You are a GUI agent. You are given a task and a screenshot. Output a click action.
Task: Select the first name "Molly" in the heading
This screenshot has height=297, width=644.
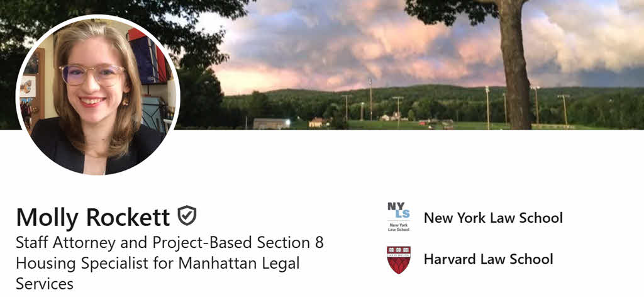48,217
